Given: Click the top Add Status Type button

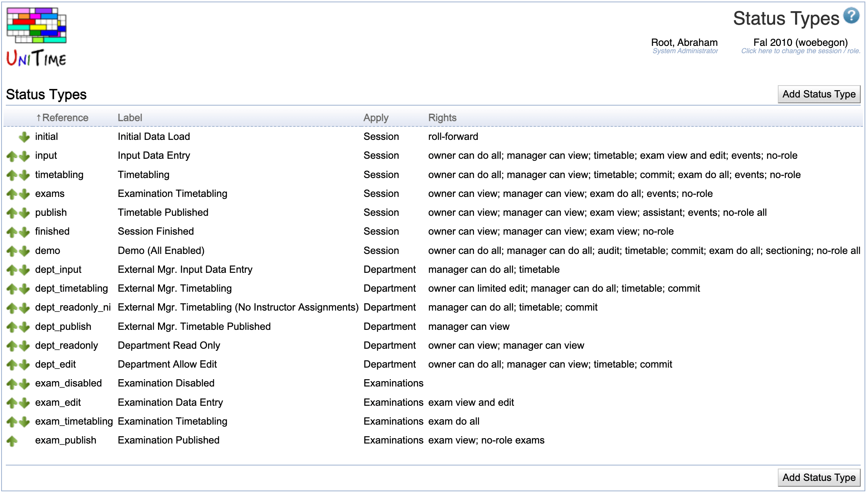Looking at the screenshot, I should coord(819,94).
